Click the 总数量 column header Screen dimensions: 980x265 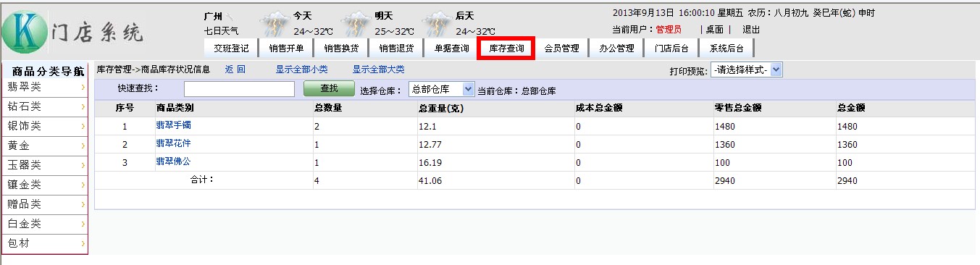328,108
